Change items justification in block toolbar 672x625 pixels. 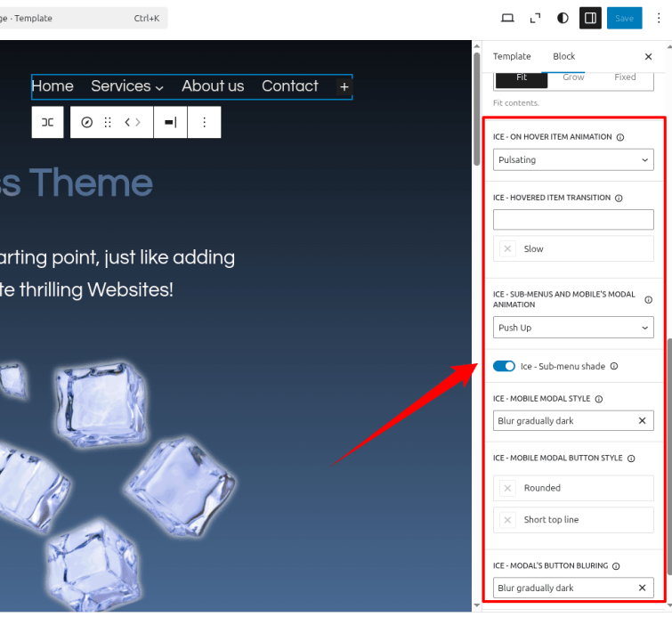[171, 123]
